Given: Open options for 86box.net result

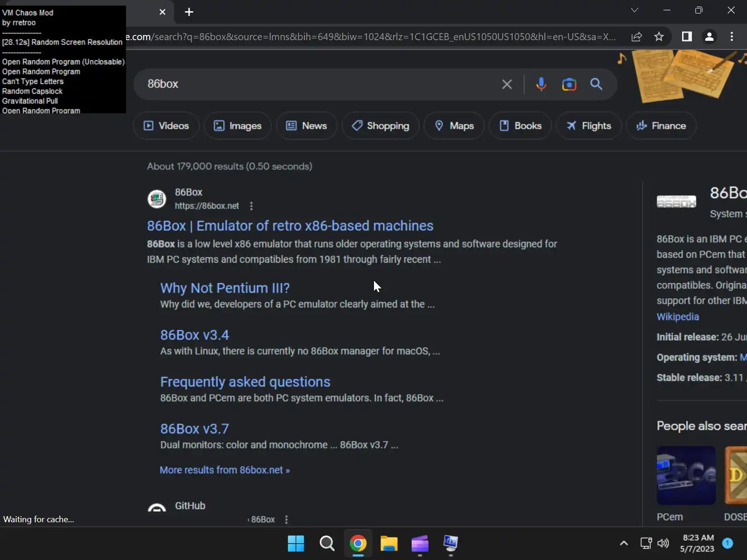Looking at the screenshot, I should [252, 206].
